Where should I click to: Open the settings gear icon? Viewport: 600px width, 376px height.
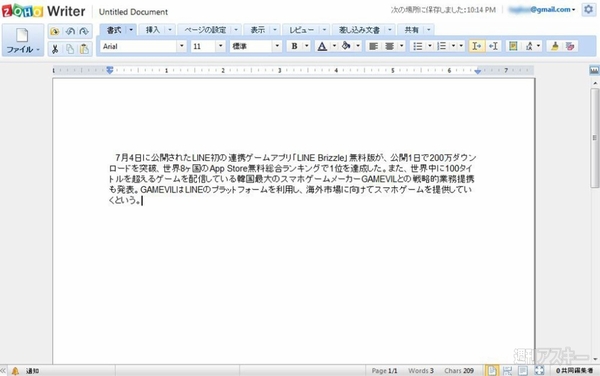pyautogui.click(x=588, y=10)
